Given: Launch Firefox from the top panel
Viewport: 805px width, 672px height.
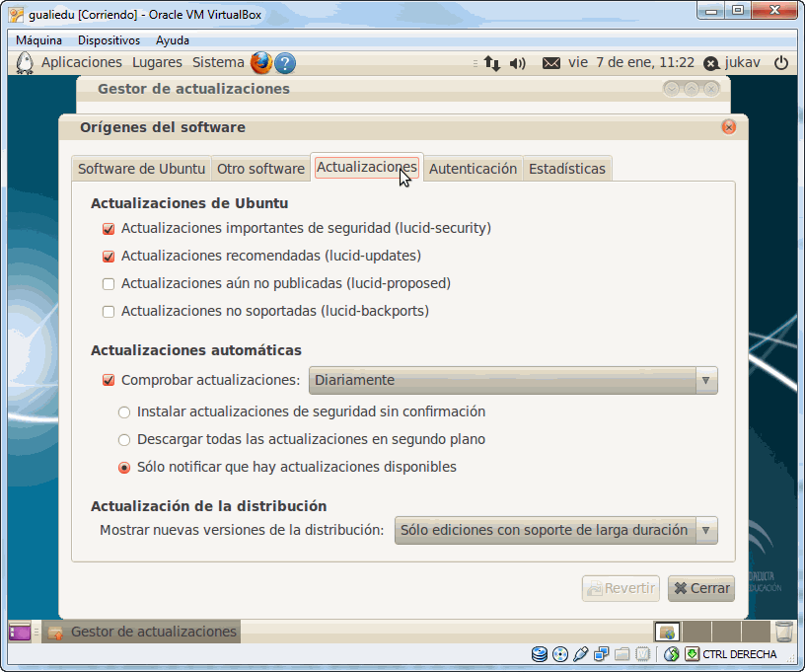Looking at the screenshot, I should [x=260, y=63].
